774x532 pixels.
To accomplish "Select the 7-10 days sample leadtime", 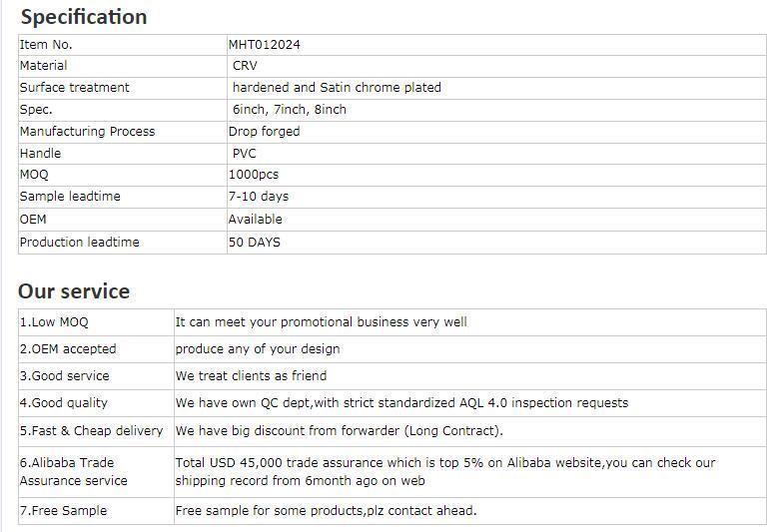I will click(x=258, y=196).
